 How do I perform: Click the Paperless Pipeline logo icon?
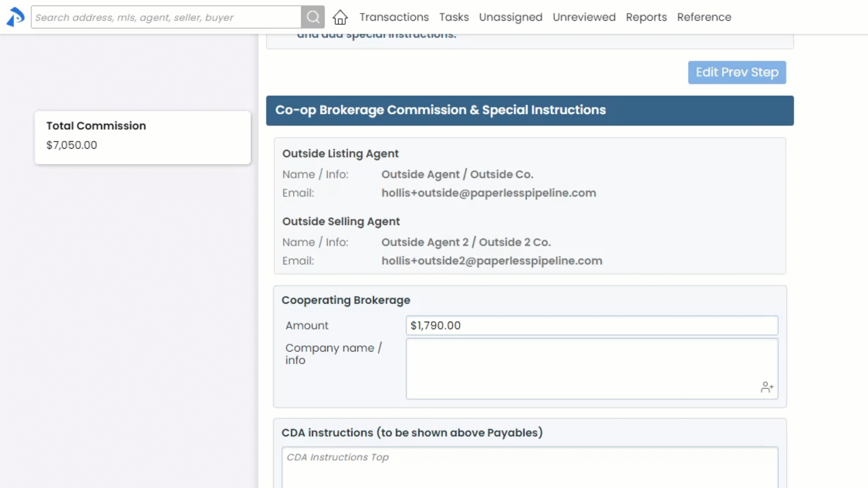(15, 17)
